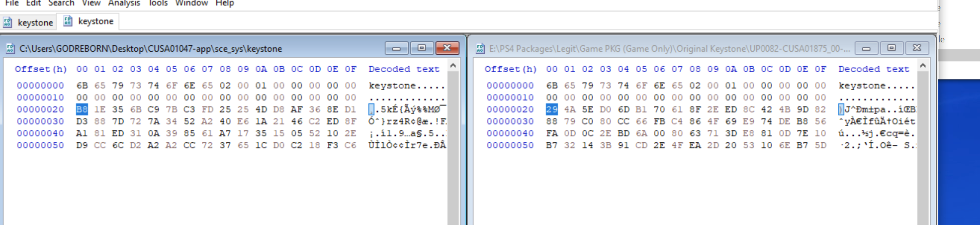Click file icon on second keystone tab
The height and width of the screenshot is (225, 980).
68,21
